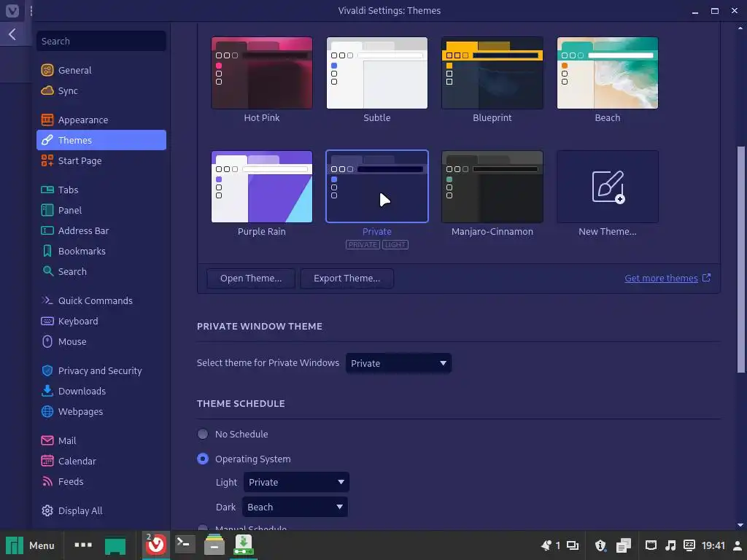Click the clipboard manager tray icon
Viewport: 747px width, 560px height.
tap(624, 545)
